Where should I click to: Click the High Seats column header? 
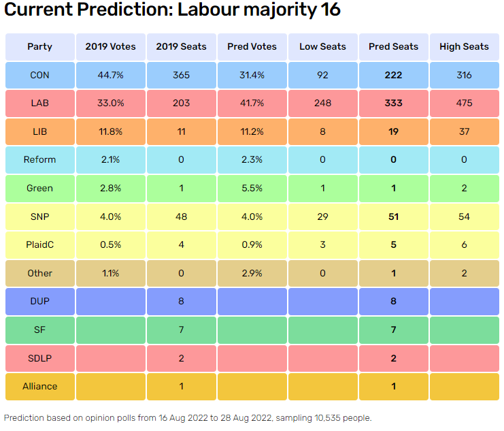tap(464, 47)
